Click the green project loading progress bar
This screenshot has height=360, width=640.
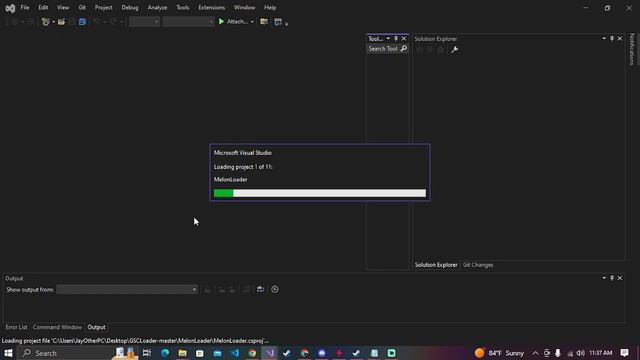(223, 193)
